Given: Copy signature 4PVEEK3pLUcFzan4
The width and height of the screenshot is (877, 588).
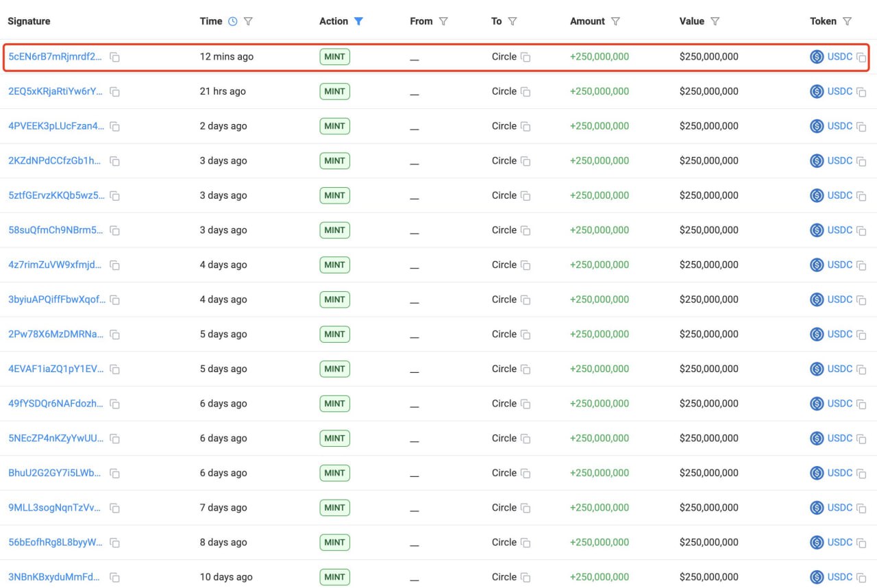Looking at the screenshot, I should coord(115,127).
